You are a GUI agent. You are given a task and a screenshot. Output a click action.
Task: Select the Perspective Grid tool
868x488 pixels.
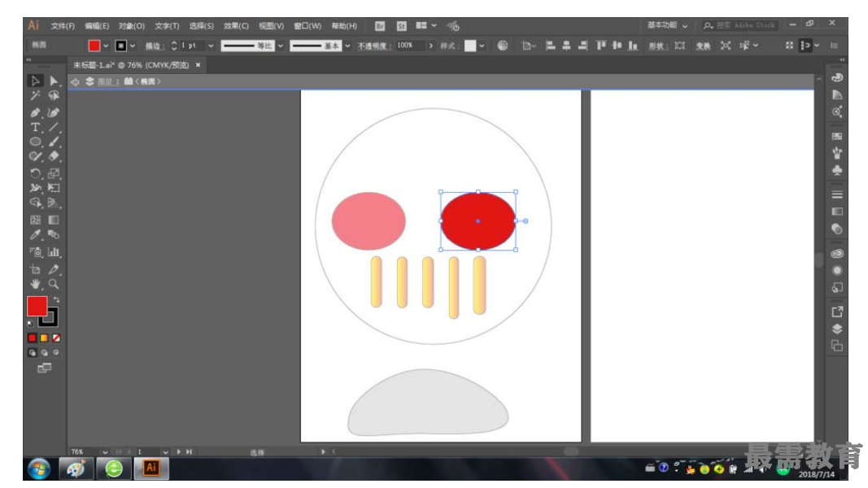tap(54, 203)
